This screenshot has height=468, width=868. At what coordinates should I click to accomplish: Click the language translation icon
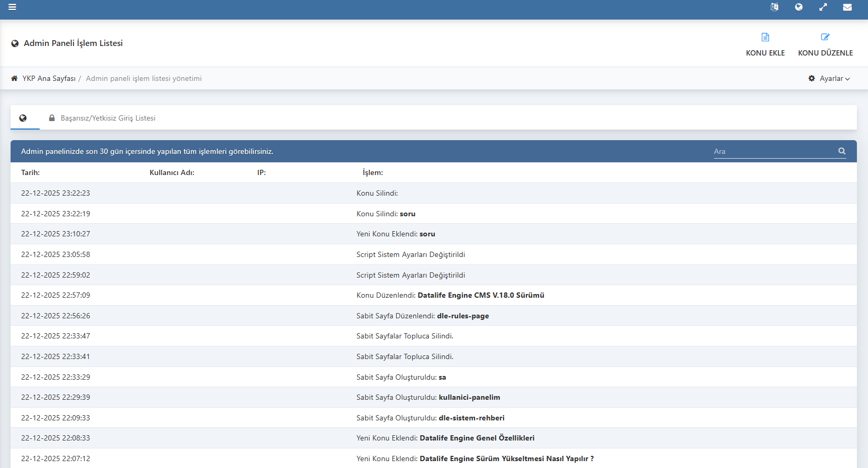pyautogui.click(x=774, y=7)
